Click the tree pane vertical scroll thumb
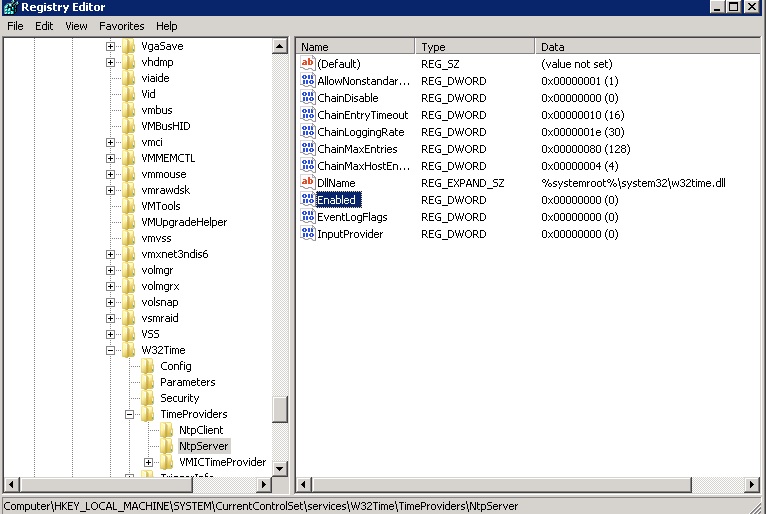766x514 pixels. pos(280,408)
